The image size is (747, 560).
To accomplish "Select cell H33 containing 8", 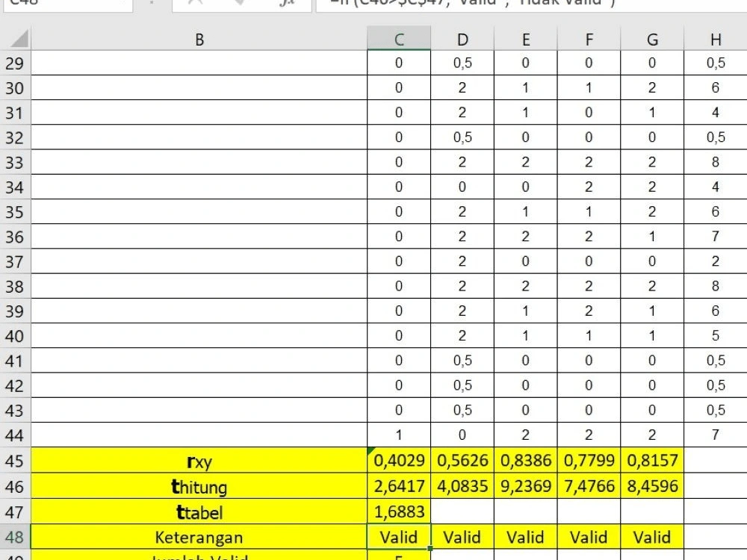I will pos(716,162).
